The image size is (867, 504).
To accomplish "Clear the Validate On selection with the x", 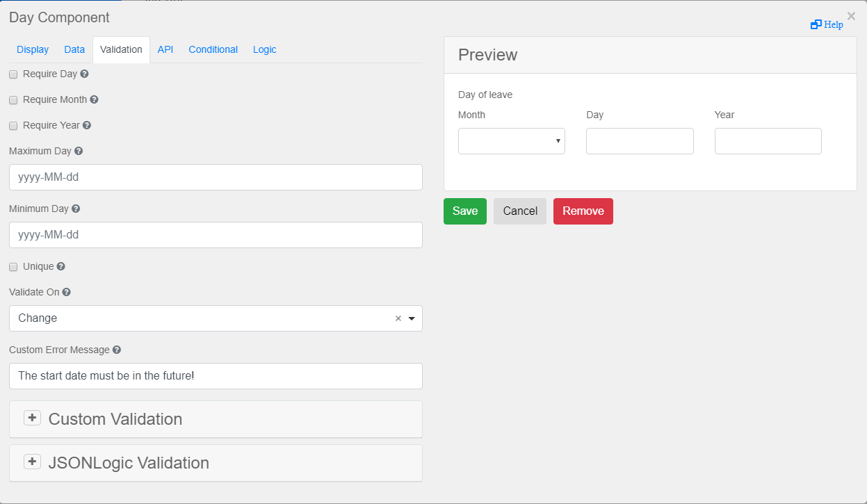I will pyautogui.click(x=398, y=318).
